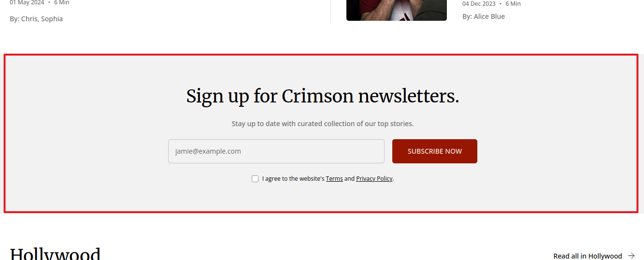Click the jamie@example.com email field

tap(276, 151)
